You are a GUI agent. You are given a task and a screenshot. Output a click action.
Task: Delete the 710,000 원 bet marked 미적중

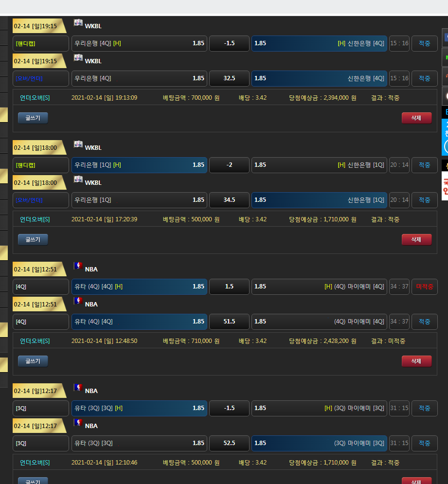point(416,361)
